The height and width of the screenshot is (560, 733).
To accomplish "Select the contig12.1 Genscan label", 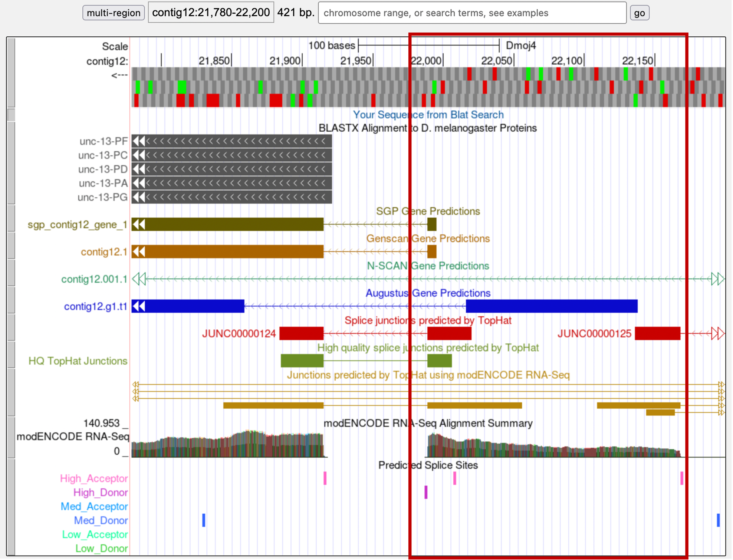I will pyautogui.click(x=104, y=252).
